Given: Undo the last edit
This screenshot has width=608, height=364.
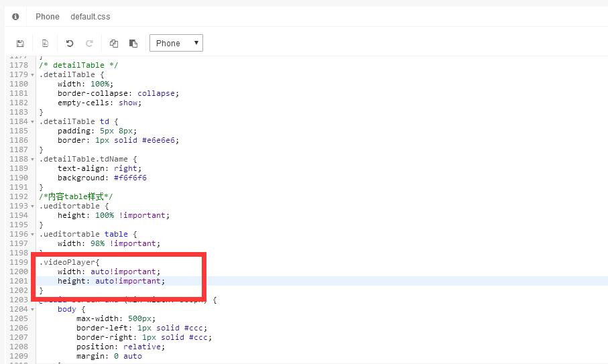Looking at the screenshot, I should click(x=70, y=44).
